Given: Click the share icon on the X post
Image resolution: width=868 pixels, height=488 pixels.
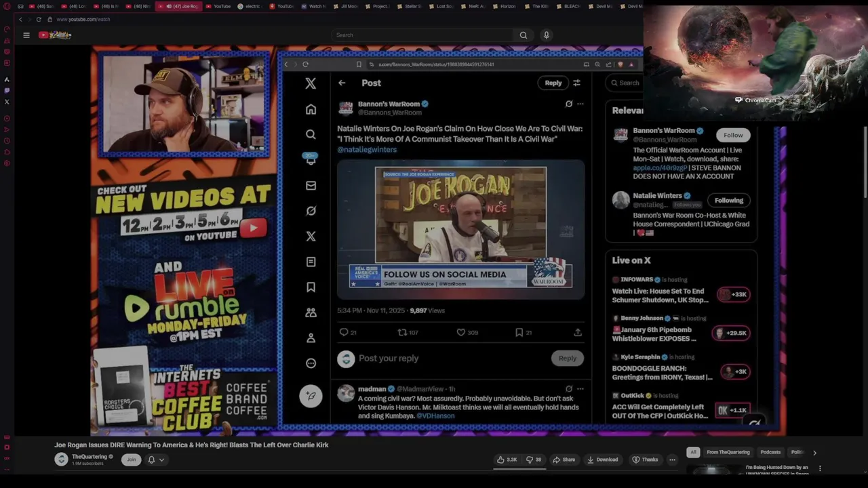Looking at the screenshot, I should coord(578,332).
